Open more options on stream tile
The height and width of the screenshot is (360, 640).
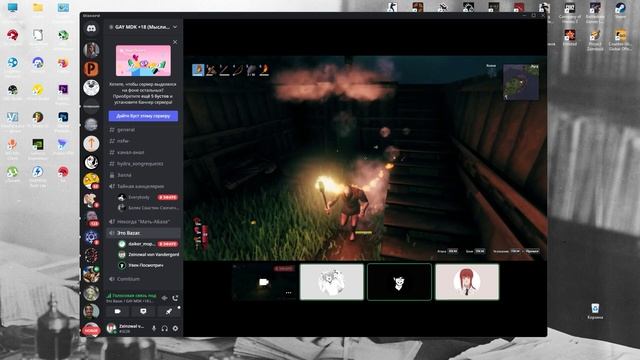[x=289, y=293]
